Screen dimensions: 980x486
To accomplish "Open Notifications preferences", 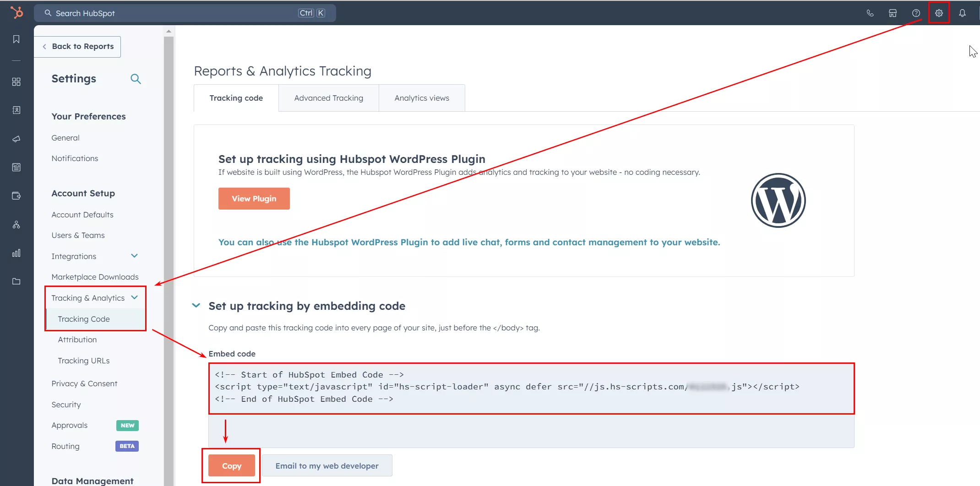I will (75, 158).
